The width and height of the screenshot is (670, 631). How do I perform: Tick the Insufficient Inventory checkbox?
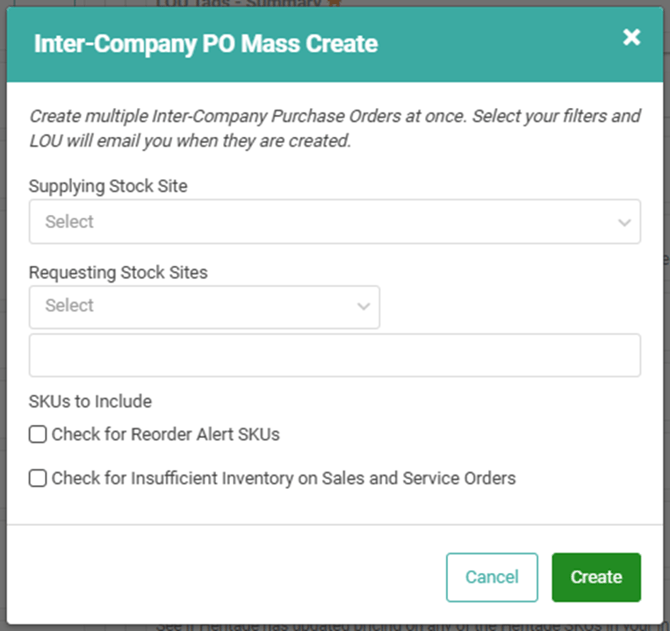click(x=38, y=479)
